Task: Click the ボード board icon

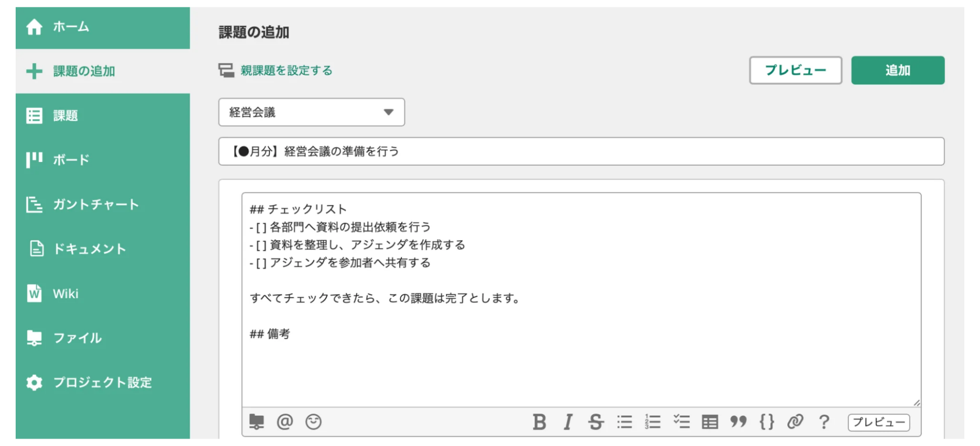Action: tap(34, 160)
